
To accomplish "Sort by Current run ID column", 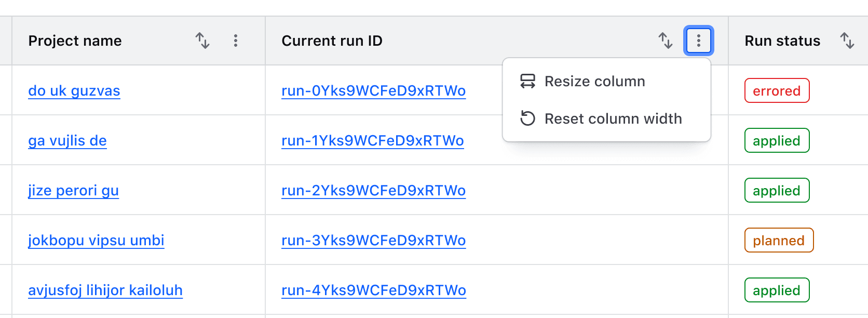I will 666,41.
